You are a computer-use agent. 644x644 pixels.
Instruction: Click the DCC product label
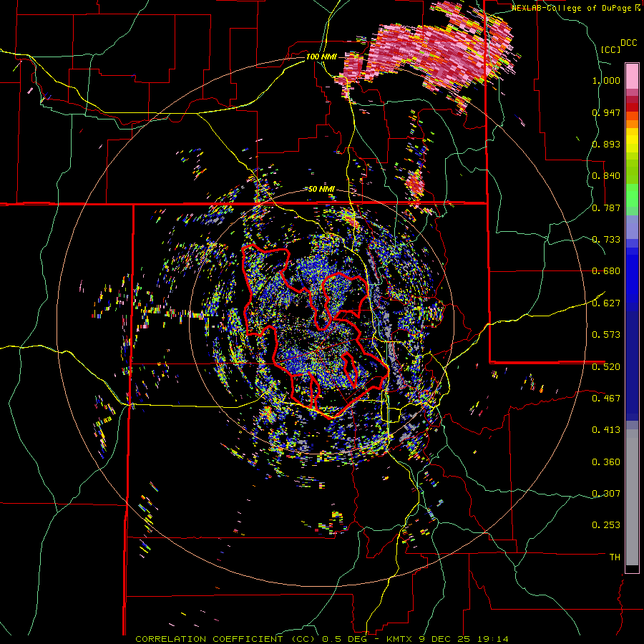(628, 43)
